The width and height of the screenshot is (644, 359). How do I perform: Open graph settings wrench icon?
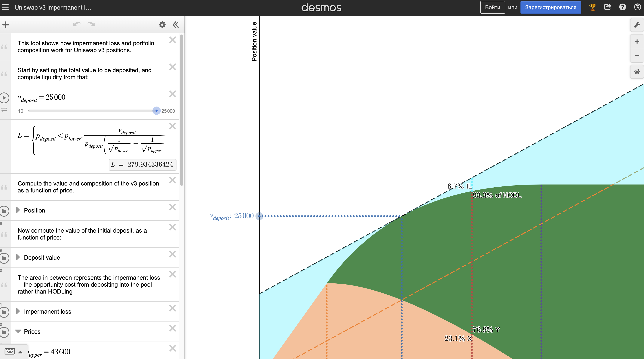click(x=637, y=25)
